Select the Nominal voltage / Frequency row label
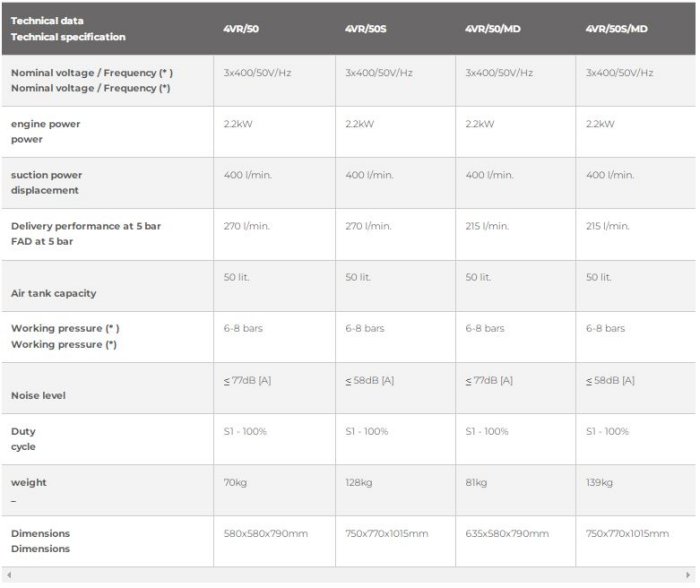The width and height of the screenshot is (700, 588). pos(91,80)
